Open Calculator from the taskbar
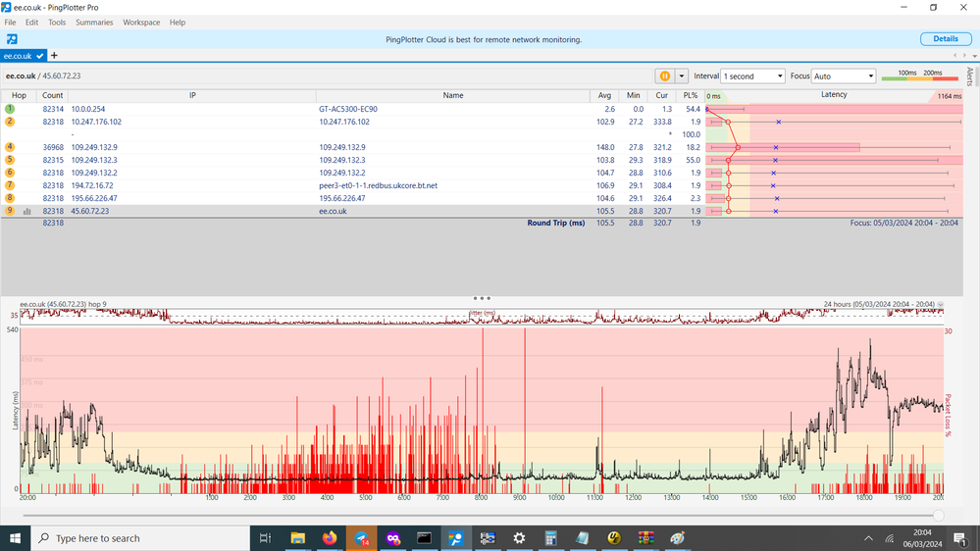Viewport: 980px width, 551px height. click(x=550, y=538)
